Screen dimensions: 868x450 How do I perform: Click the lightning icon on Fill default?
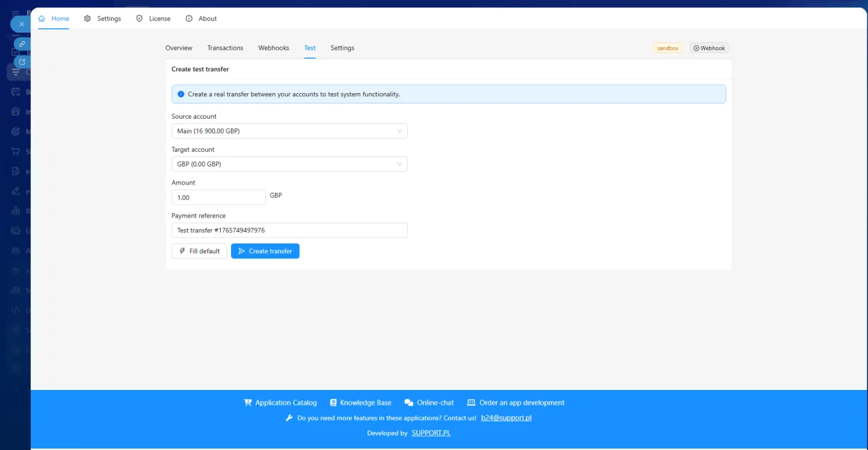pyautogui.click(x=182, y=251)
